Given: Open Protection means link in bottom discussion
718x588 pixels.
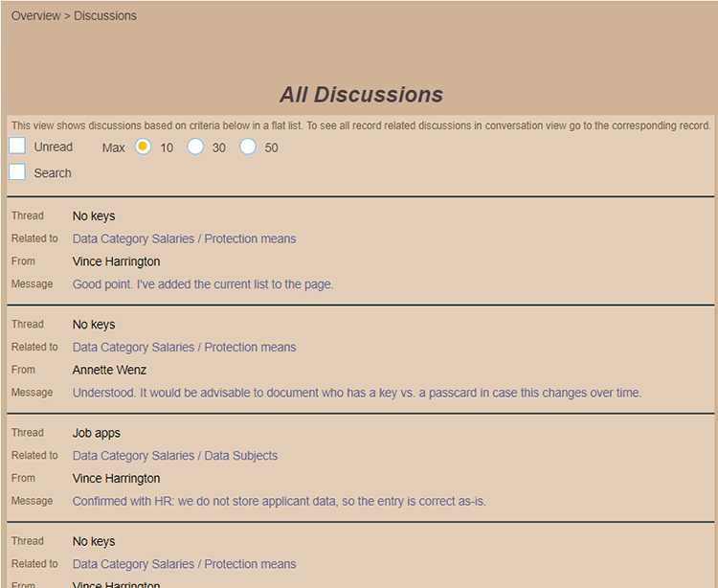Looking at the screenshot, I should tap(184, 564).
